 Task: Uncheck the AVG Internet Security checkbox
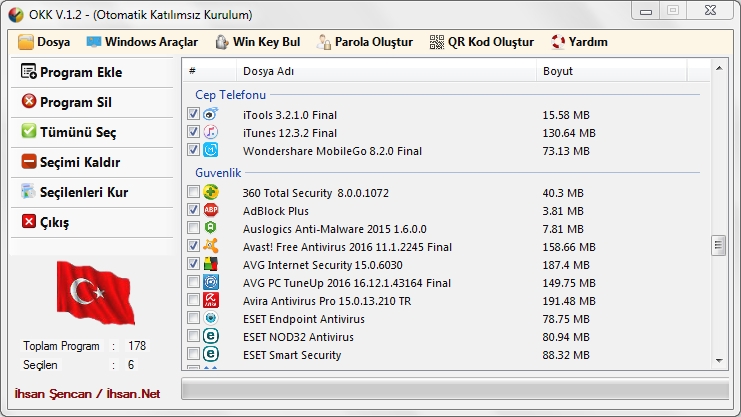click(x=193, y=264)
